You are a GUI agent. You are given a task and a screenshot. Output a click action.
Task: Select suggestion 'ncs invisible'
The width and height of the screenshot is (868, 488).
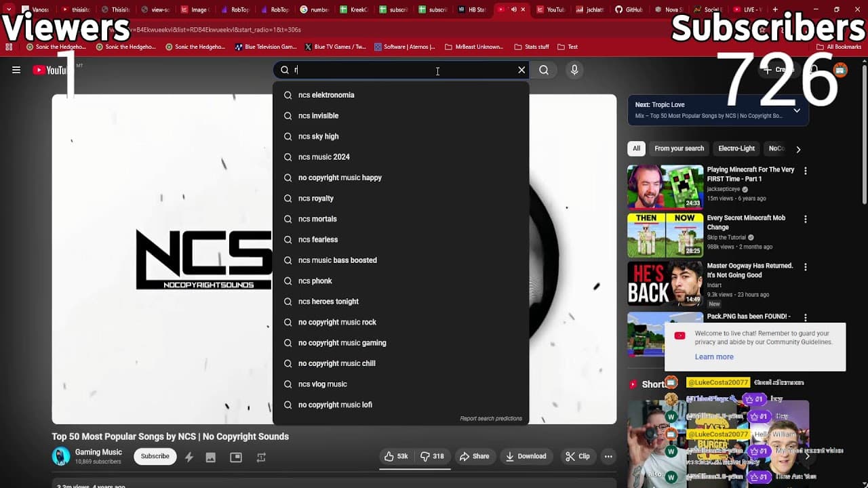pyautogui.click(x=401, y=116)
